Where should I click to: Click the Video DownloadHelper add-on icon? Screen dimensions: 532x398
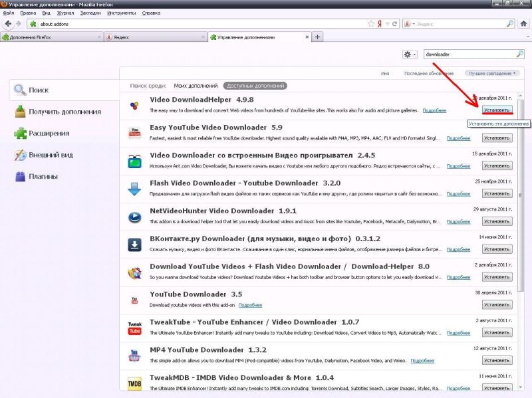click(x=134, y=106)
